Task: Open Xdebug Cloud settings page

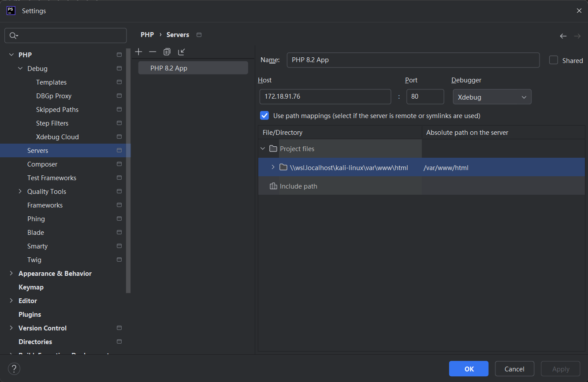Action: tap(57, 137)
